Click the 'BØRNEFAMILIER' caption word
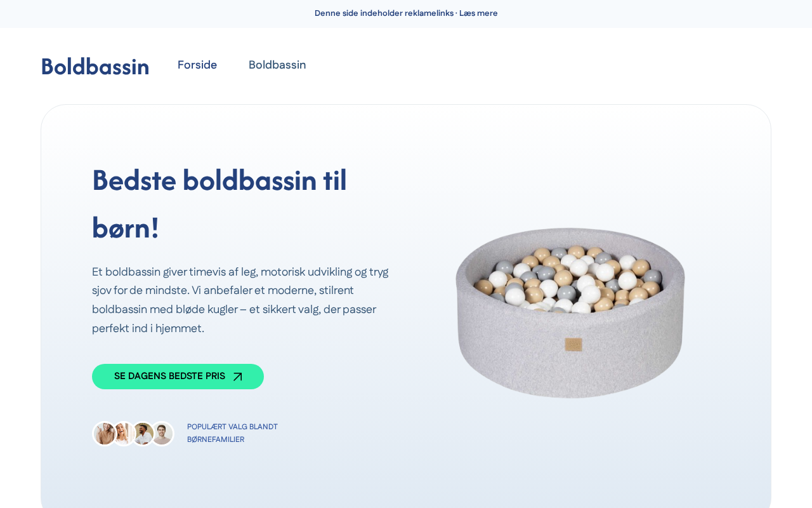 click(x=216, y=439)
